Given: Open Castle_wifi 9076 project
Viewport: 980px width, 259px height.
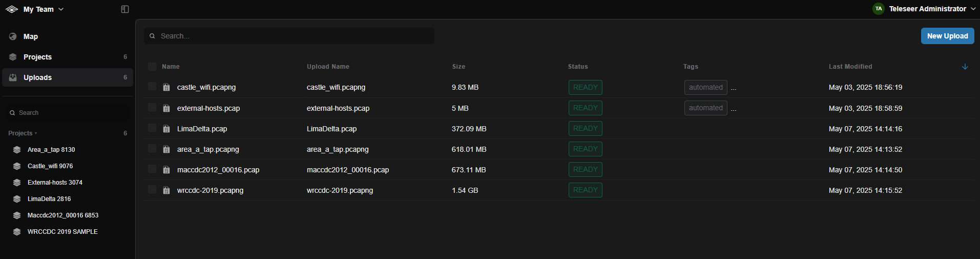Looking at the screenshot, I should tap(50, 166).
